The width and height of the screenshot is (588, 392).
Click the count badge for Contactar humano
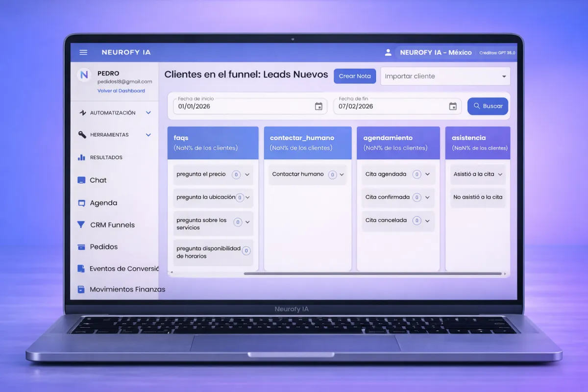pyautogui.click(x=333, y=174)
